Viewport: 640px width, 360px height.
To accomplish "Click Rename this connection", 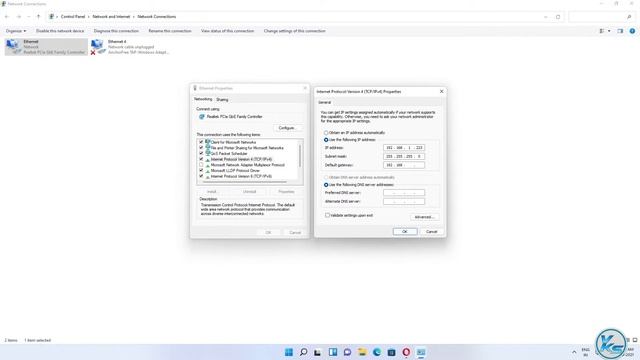I will 170,31.
